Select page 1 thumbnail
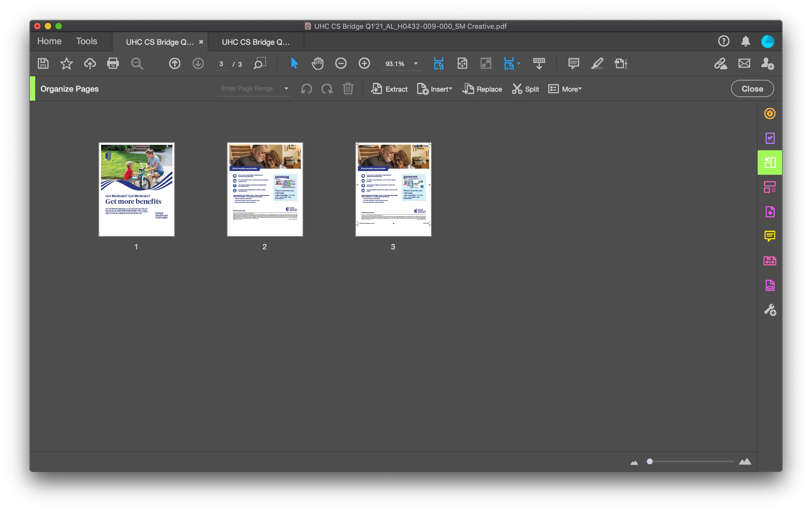Viewport: 812px width, 511px height. coord(137,189)
